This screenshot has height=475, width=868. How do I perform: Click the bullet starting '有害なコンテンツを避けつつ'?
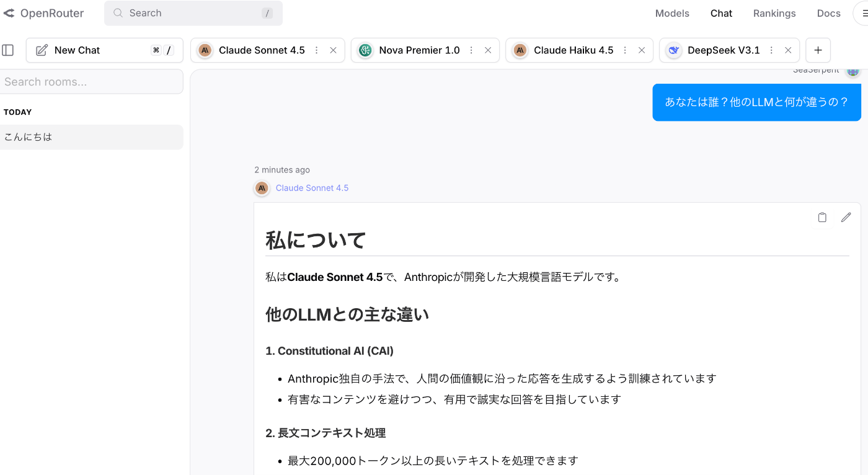[454, 399]
